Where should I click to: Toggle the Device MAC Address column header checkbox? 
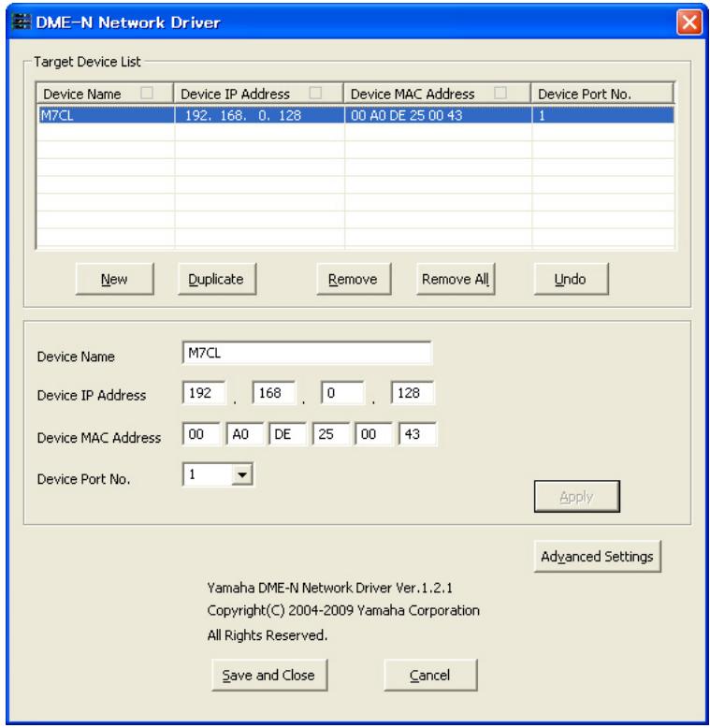(x=500, y=93)
